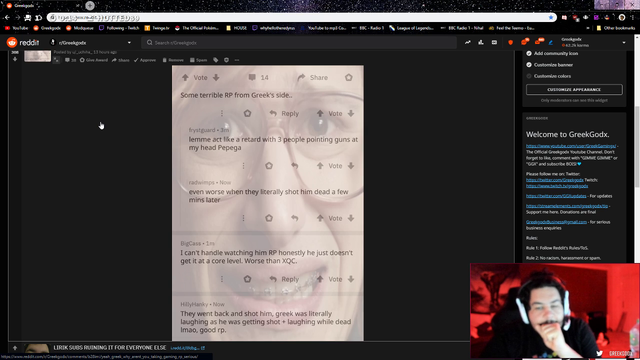Click the Greekgodxbusiness gmail address link

click(x=556, y=222)
